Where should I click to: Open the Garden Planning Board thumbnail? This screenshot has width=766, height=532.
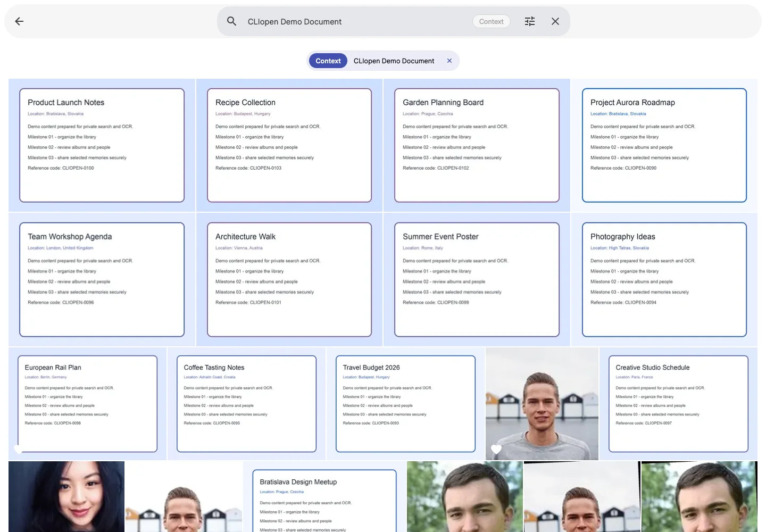[477, 145]
